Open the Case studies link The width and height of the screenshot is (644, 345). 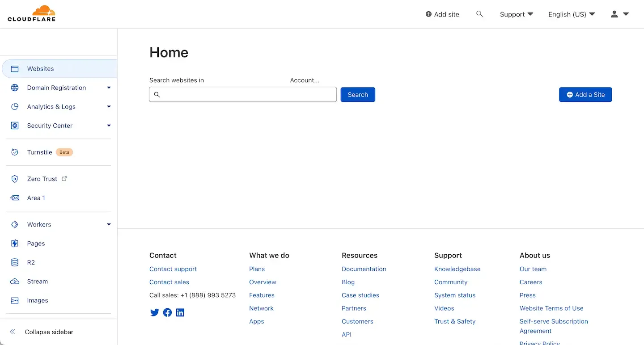(x=360, y=295)
